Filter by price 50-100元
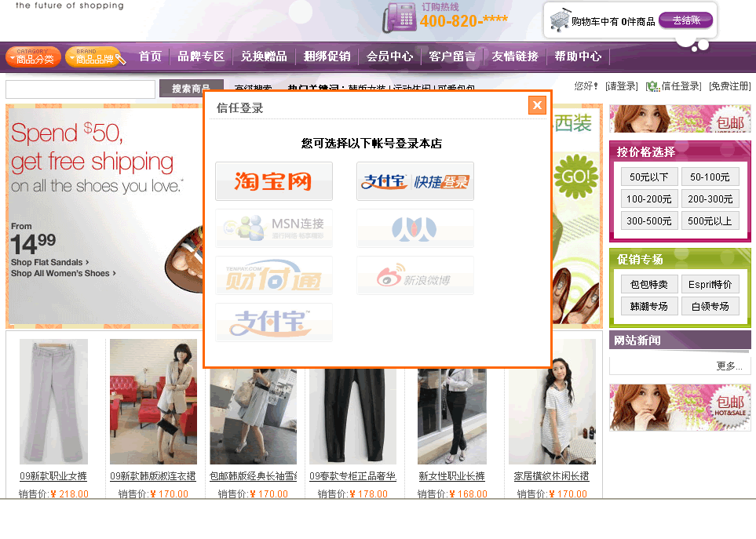 710,177
